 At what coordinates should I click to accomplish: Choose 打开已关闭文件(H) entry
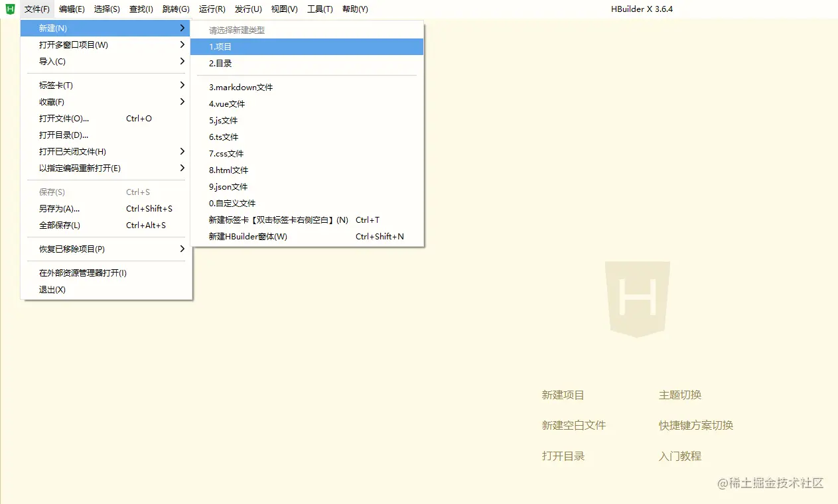pos(106,152)
